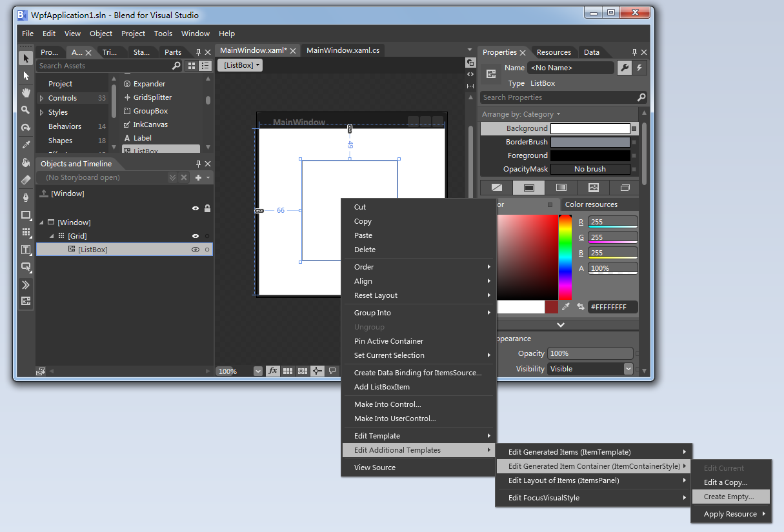Switch Assets panel to list view
The height and width of the screenshot is (532, 784).
pyautogui.click(x=205, y=66)
